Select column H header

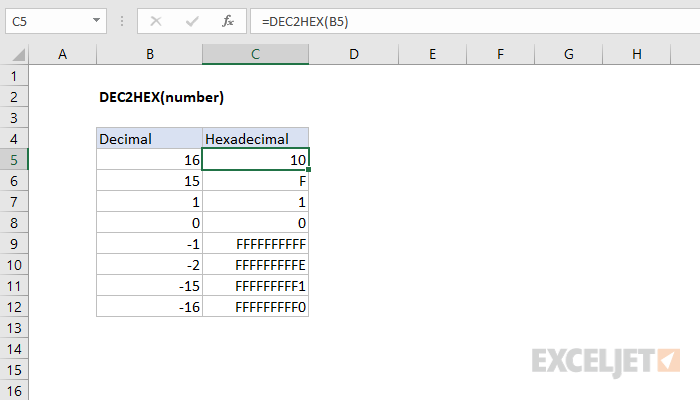[637, 54]
